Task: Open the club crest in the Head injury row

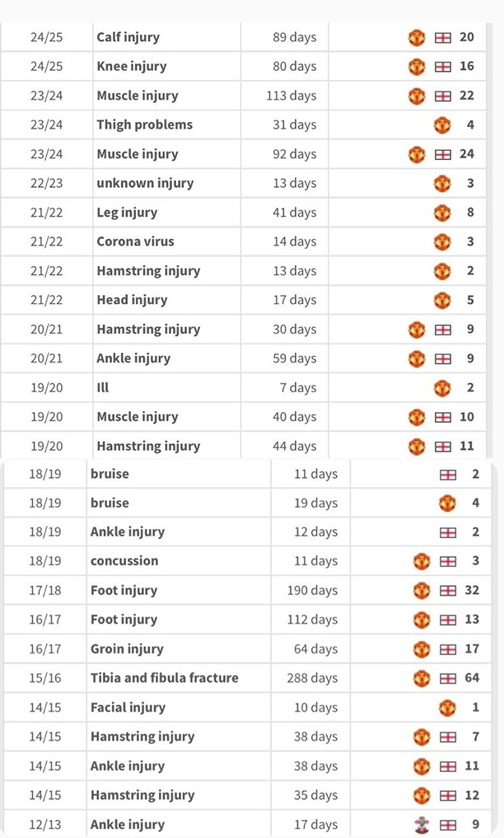Action: (442, 300)
